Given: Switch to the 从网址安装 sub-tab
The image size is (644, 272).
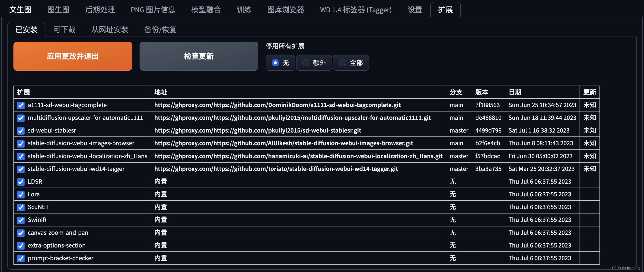Looking at the screenshot, I should click(109, 30).
